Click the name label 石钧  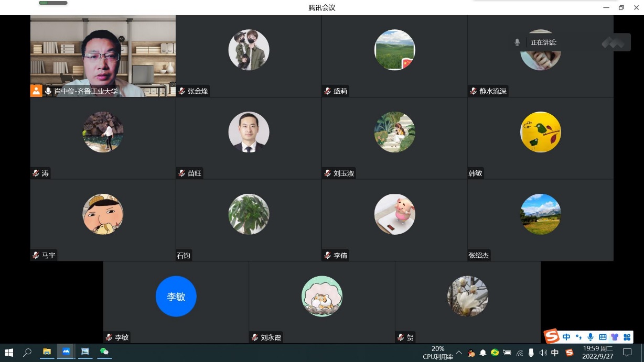point(184,256)
